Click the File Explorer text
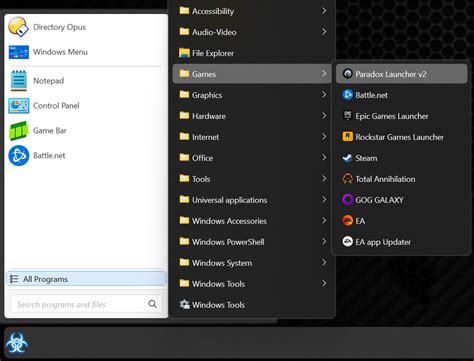Image resolution: width=474 pixels, height=361 pixels. (x=213, y=53)
